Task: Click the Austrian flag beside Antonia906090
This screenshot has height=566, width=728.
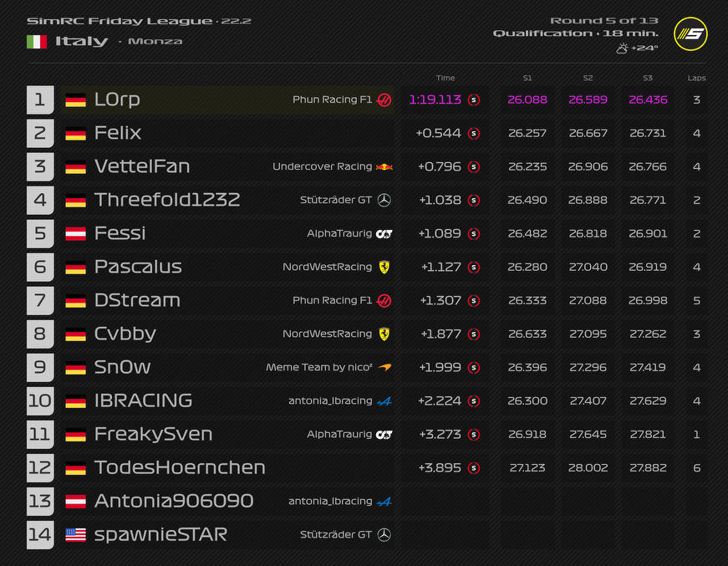Action: point(76,501)
